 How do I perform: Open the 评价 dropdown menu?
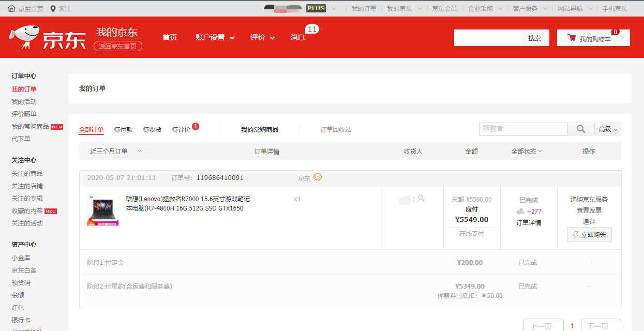click(262, 37)
